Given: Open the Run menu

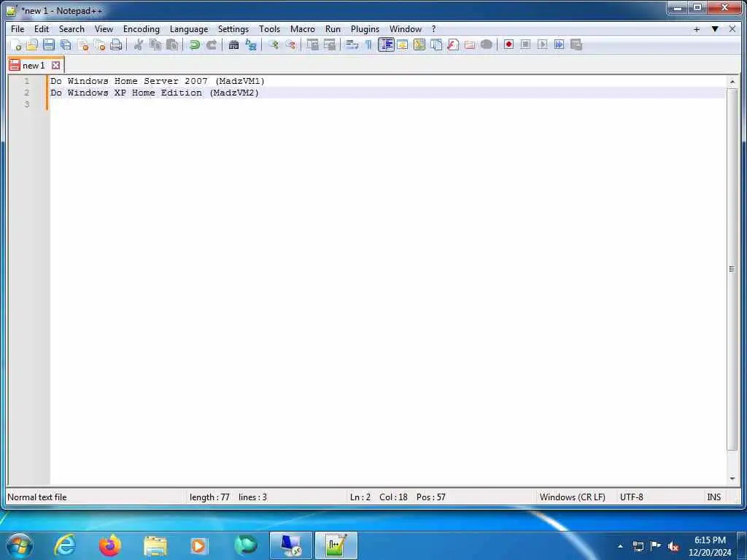Looking at the screenshot, I should click(x=333, y=29).
